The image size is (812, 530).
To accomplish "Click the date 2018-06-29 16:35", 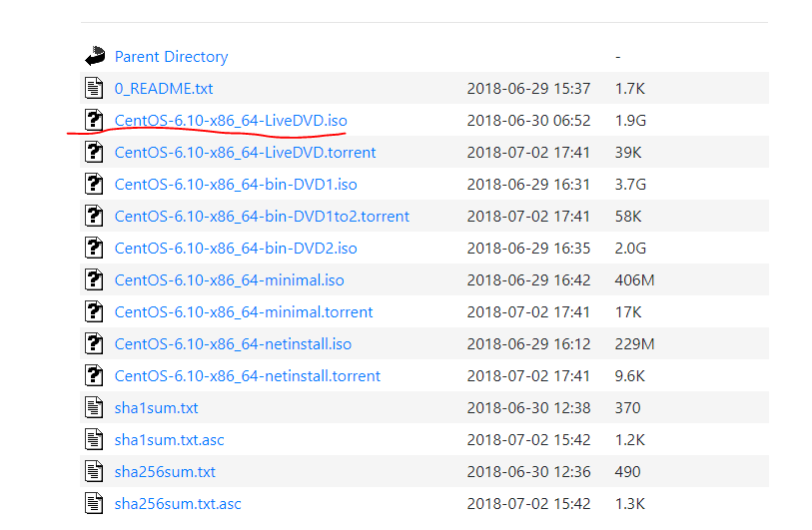I will click(528, 248).
